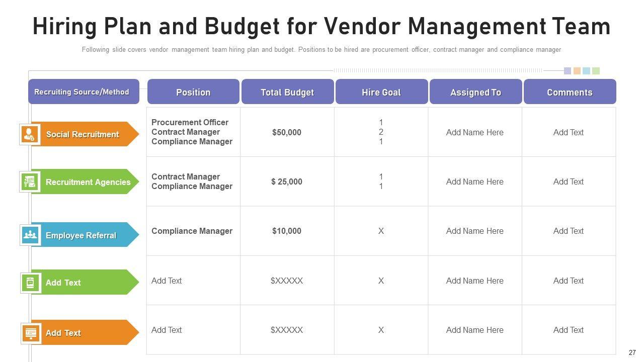
Task: Select the light blue color square
Action: pyautogui.click(x=586, y=71)
